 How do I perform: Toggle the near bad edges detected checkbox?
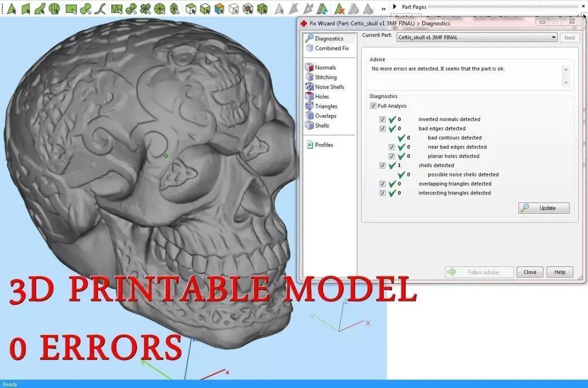click(x=392, y=147)
